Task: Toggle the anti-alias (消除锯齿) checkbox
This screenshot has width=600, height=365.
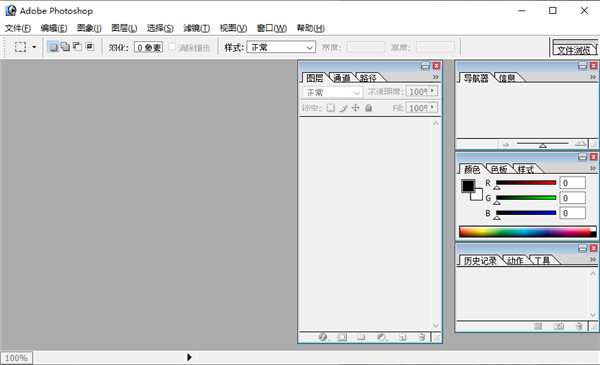Action: point(172,47)
